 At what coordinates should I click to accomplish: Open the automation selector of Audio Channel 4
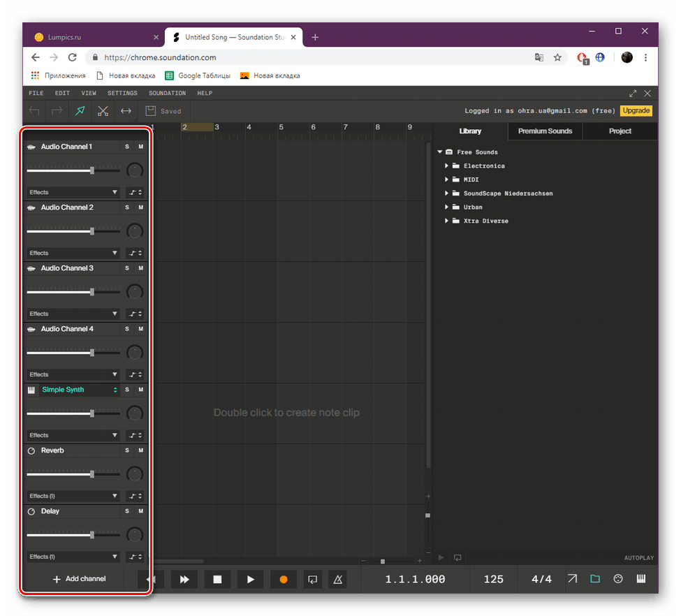click(x=135, y=374)
